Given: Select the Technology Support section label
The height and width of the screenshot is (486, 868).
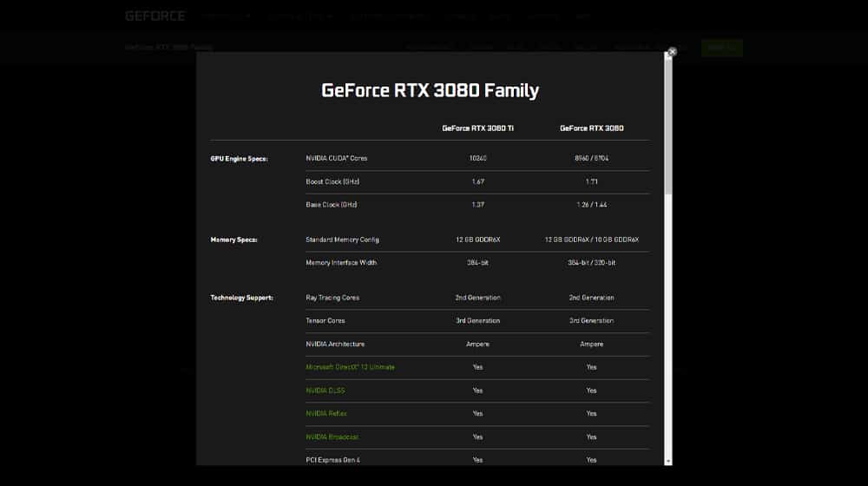Looking at the screenshot, I should (x=242, y=298).
